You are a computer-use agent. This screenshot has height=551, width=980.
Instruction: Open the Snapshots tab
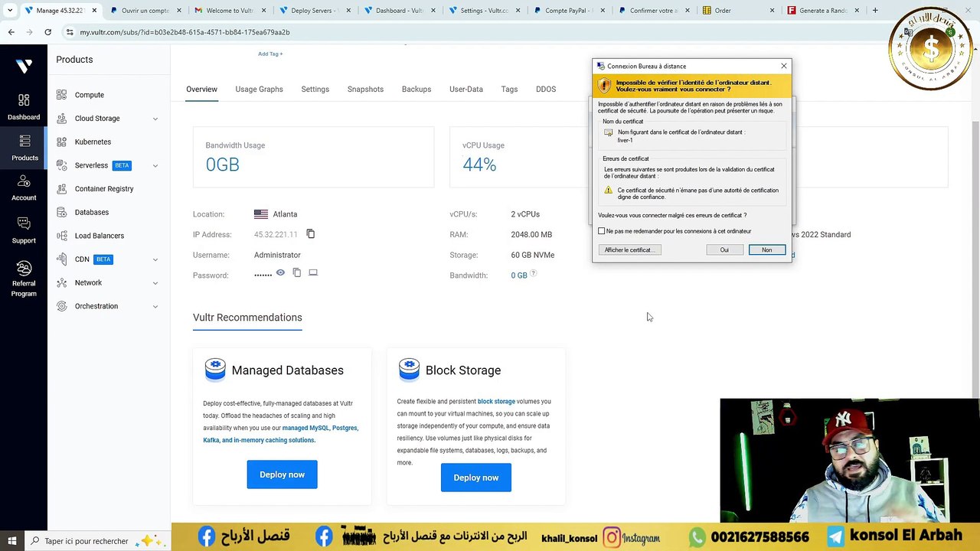click(365, 90)
